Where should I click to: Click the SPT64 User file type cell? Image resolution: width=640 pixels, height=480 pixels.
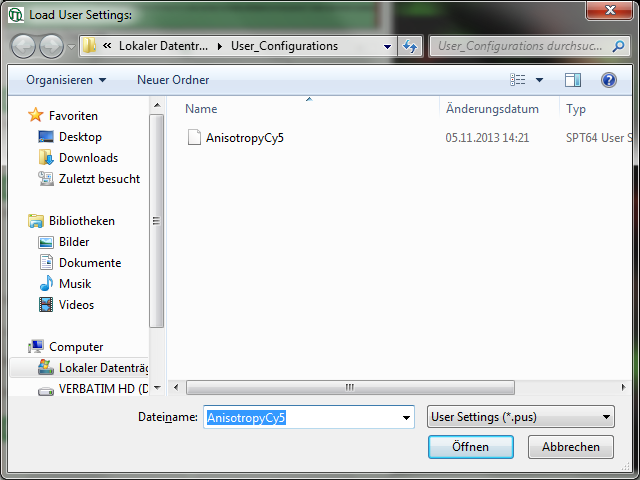pos(599,138)
